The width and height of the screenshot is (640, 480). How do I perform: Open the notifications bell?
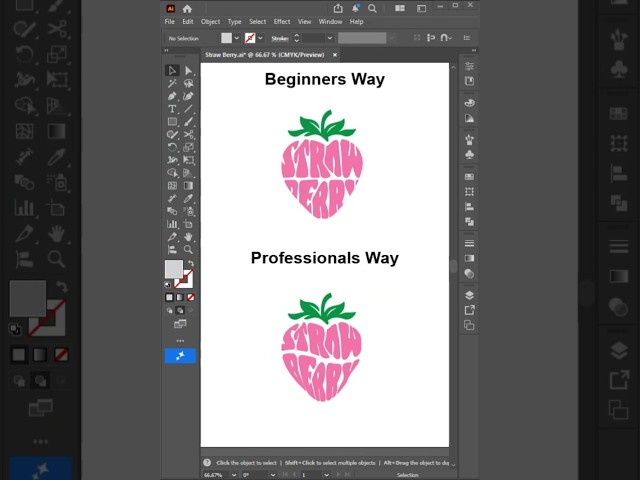pyautogui.click(x=356, y=8)
